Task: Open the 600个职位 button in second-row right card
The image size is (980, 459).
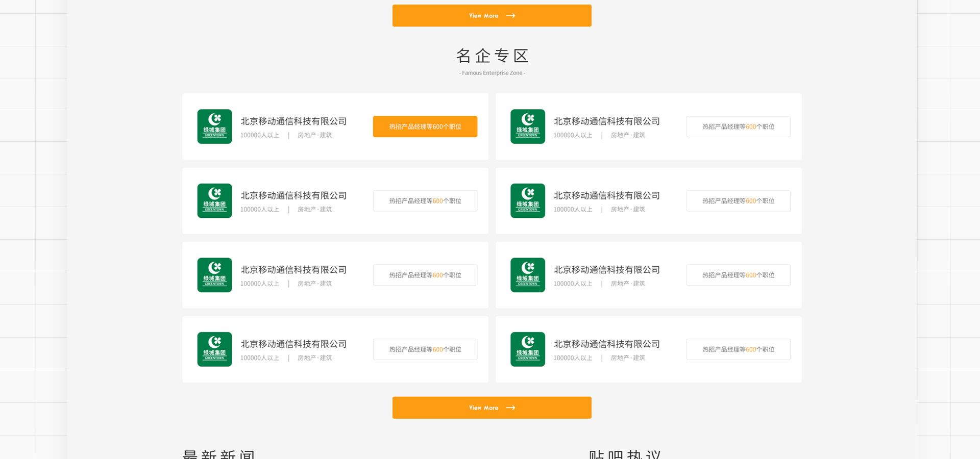Action: click(x=738, y=201)
